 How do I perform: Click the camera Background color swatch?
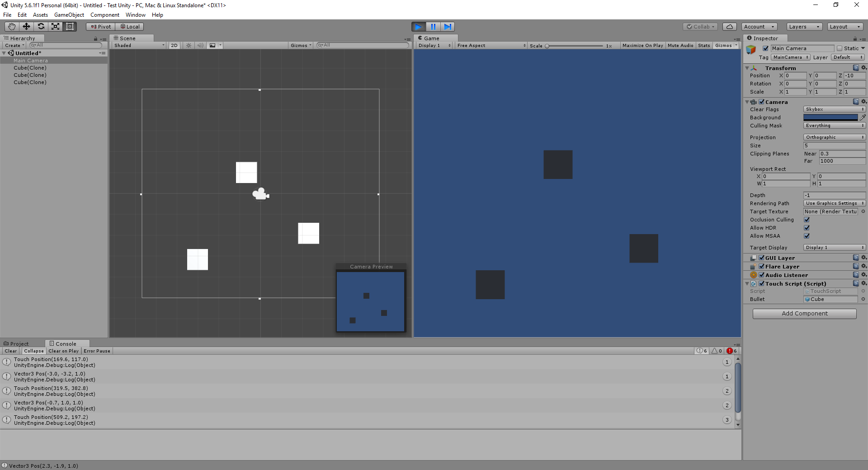point(830,117)
